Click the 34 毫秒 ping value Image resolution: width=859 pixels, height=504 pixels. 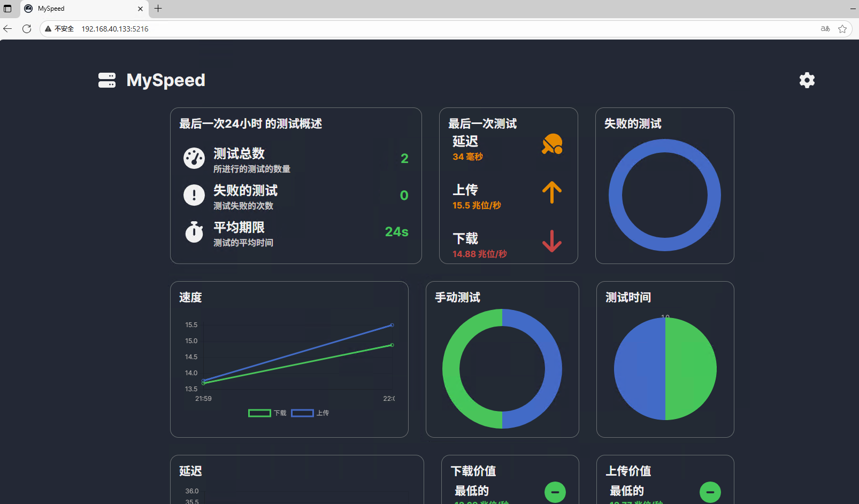[x=467, y=157]
